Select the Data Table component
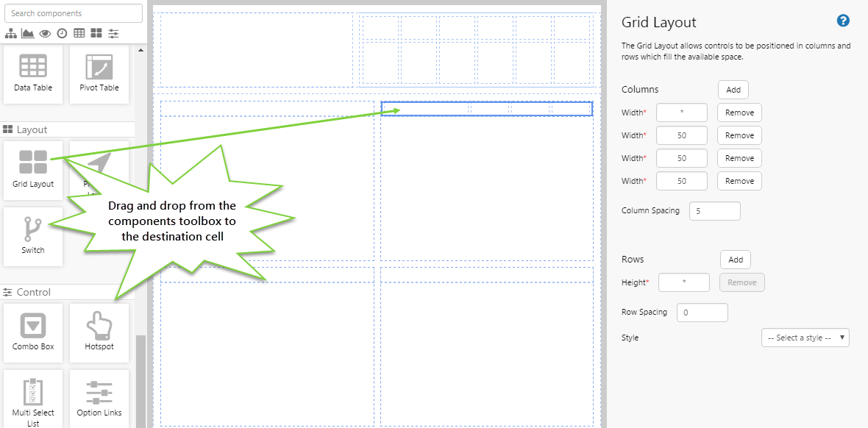The height and width of the screenshot is (428, 868). pos(33,74)
